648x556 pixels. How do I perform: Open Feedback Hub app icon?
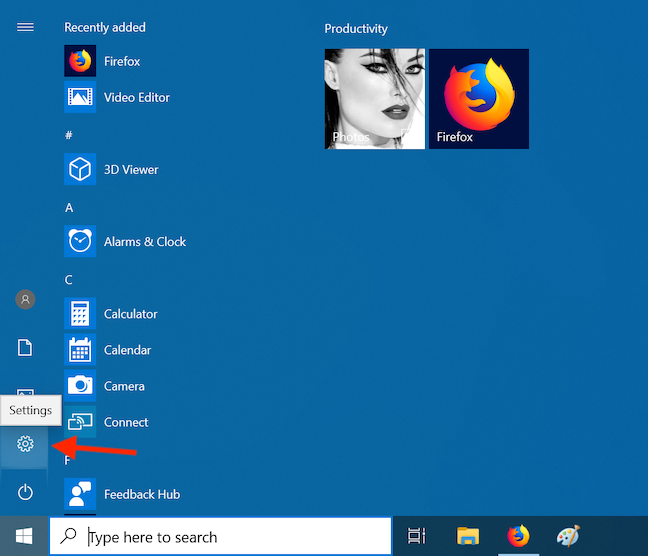tap(80, 494)
